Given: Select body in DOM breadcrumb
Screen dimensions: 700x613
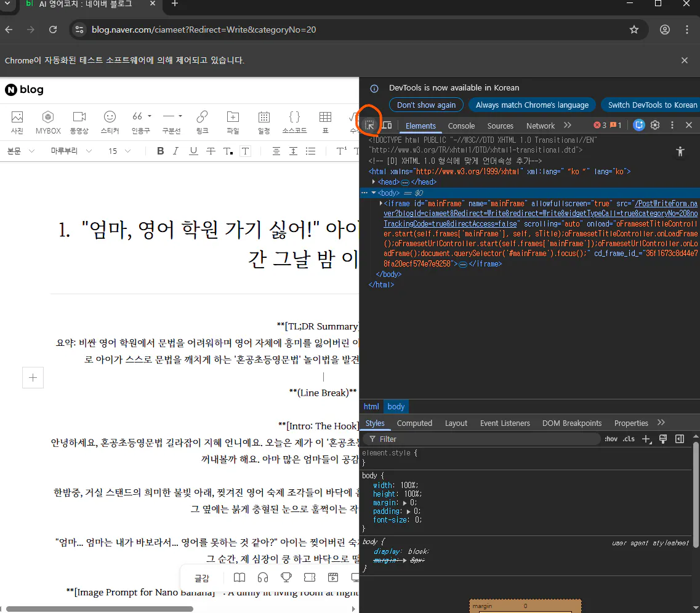Looking at the screenshot, I should click(395, 406).
